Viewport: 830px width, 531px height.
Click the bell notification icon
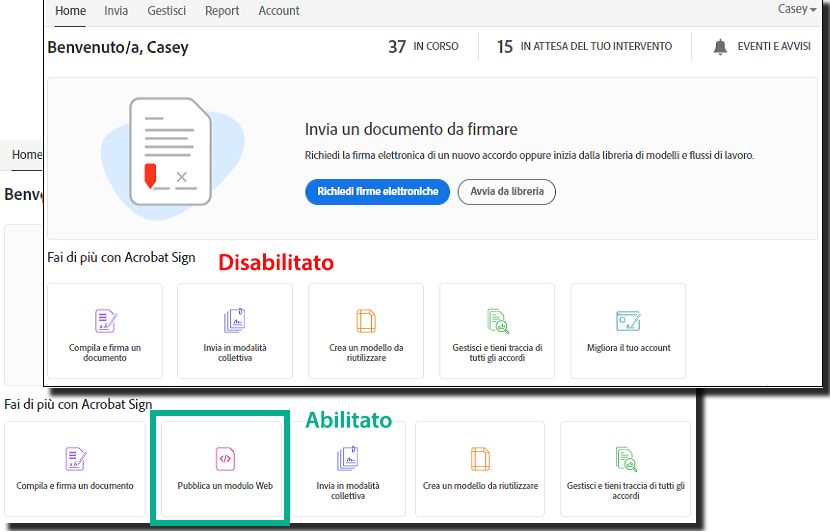720,47
